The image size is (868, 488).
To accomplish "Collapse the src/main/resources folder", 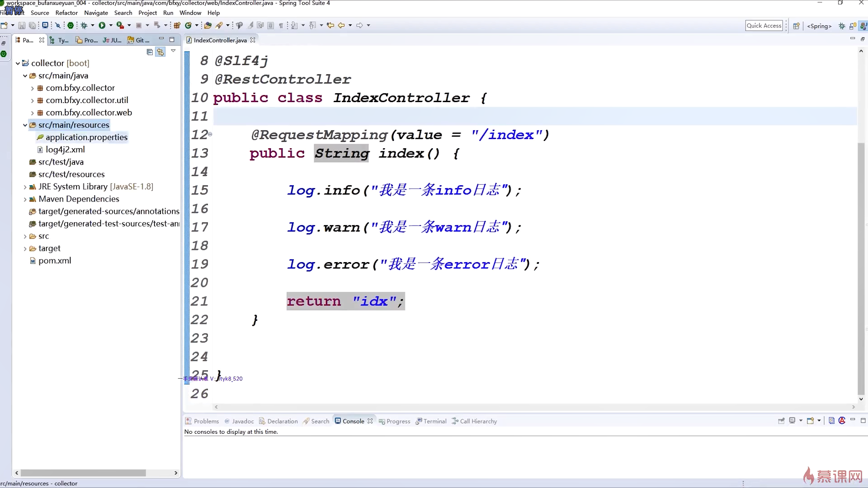I will [25, 125].
